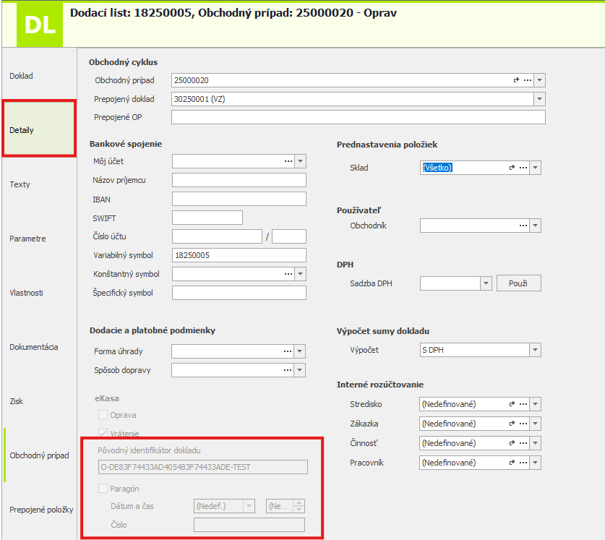Click ellipsis button in Stredisko field
The width and height of the screenshot is (605, 540).
pos(523,404)
